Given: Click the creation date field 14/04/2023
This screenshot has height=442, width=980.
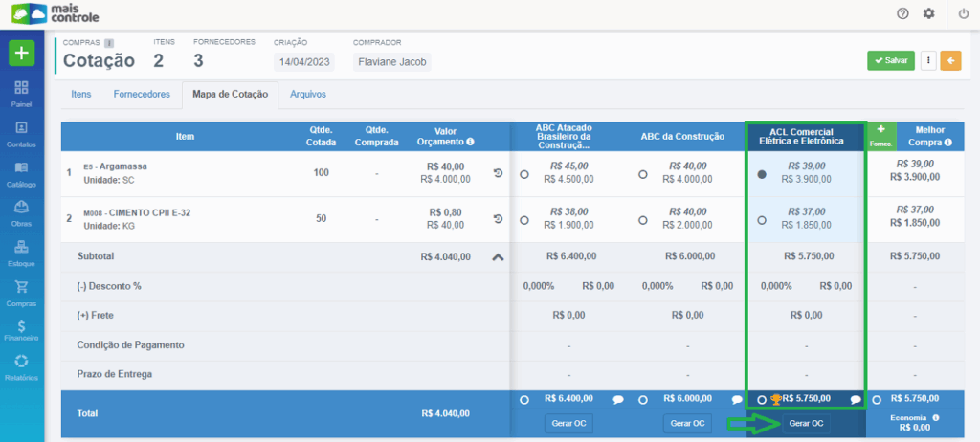Looking at the screenshot, I should 302,62.
